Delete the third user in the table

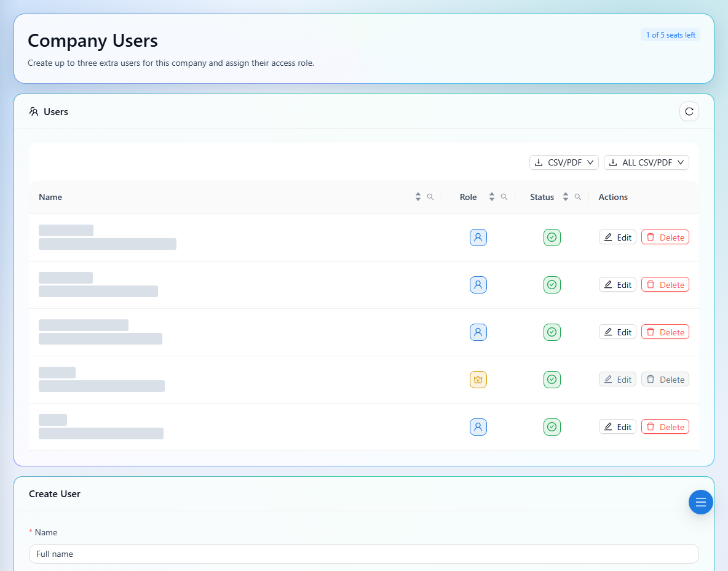(665, 332)
